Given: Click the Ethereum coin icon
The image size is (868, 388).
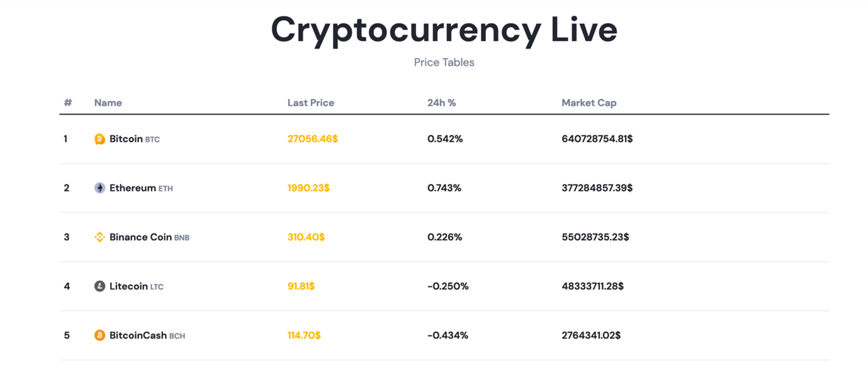Looking at the screenshot, I should (99, 188).
